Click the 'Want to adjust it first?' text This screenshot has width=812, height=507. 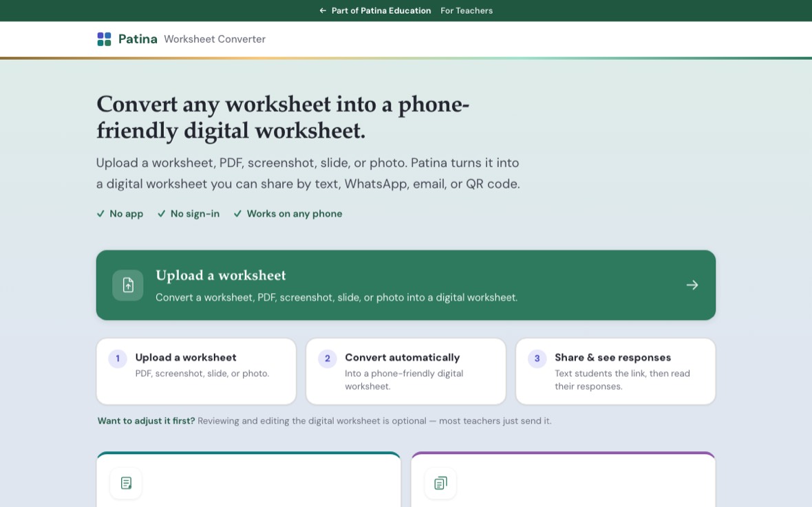[146, 421]
